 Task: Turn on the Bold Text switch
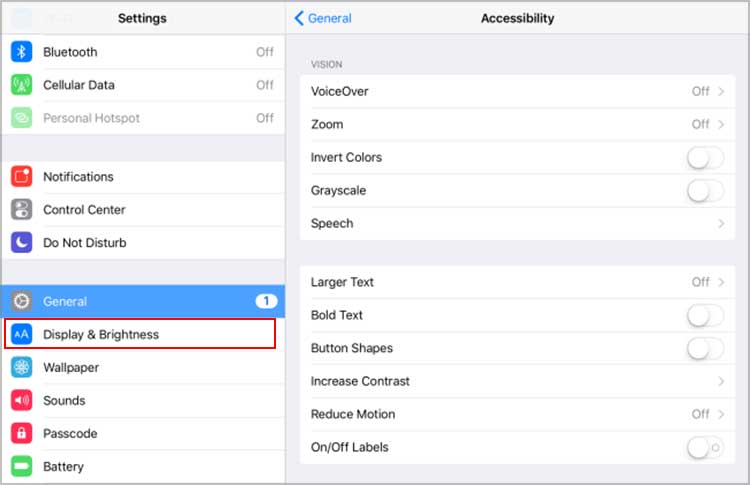pyautogui.click(x=705, y=315)
